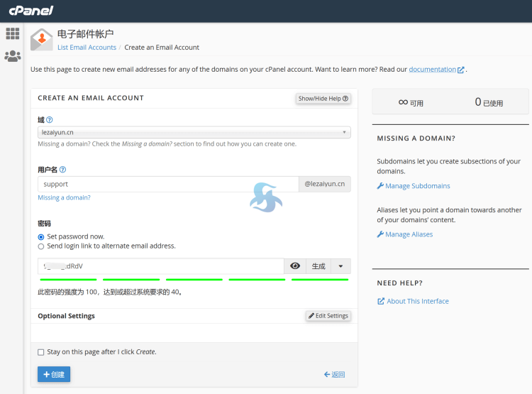Check 'Stay on this page' checkbox

pyautogui.click(x=41, y=352)
